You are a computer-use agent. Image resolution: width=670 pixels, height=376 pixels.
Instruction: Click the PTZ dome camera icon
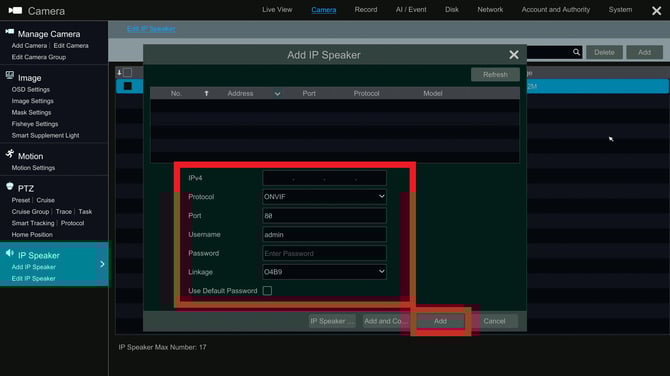(10, 186)
